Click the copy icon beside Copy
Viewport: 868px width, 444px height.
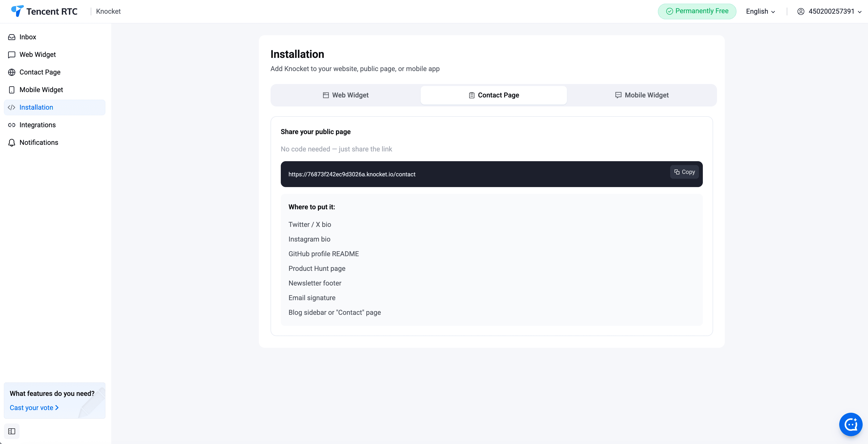tap(676, 172)
